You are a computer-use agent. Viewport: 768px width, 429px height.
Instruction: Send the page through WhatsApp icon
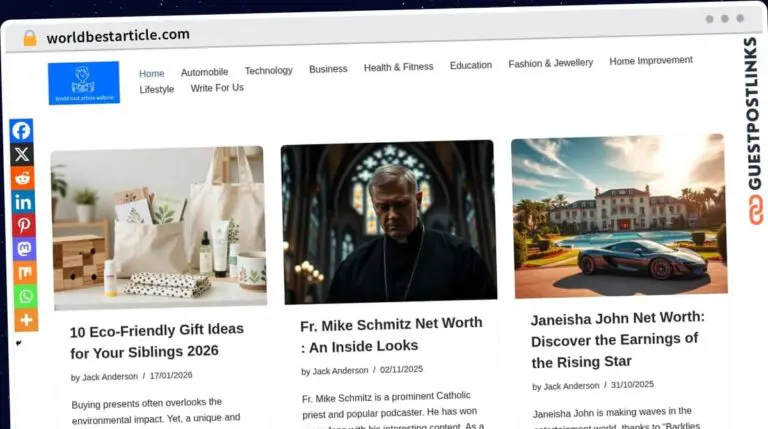tap(24, 296)
